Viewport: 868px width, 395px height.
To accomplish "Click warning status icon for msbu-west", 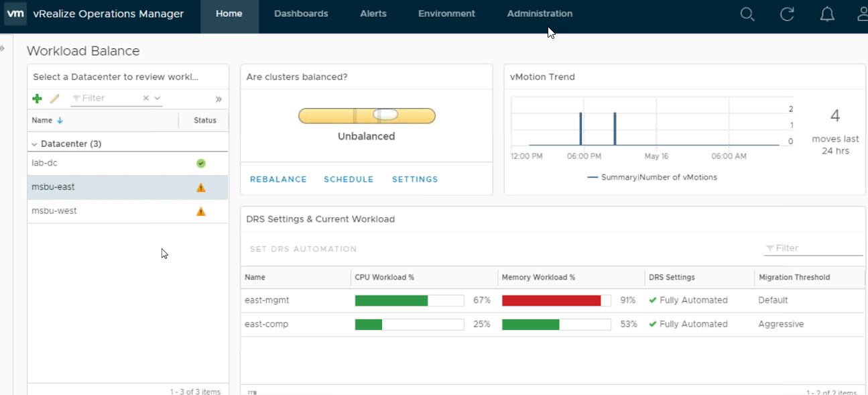I will point(200,211).
